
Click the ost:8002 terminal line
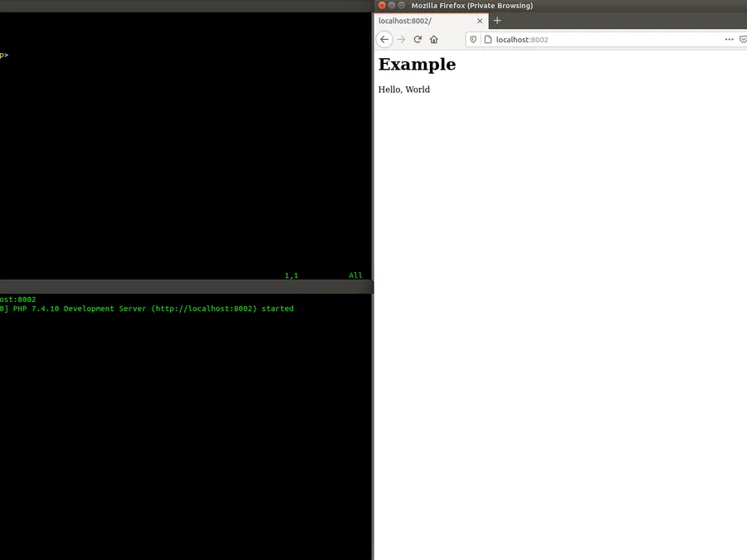point(17,299)
